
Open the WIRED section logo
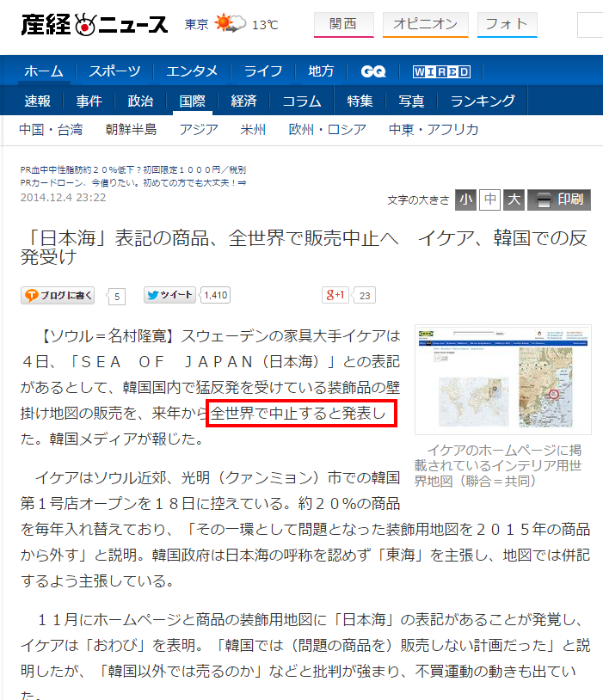tap(441, 71)
